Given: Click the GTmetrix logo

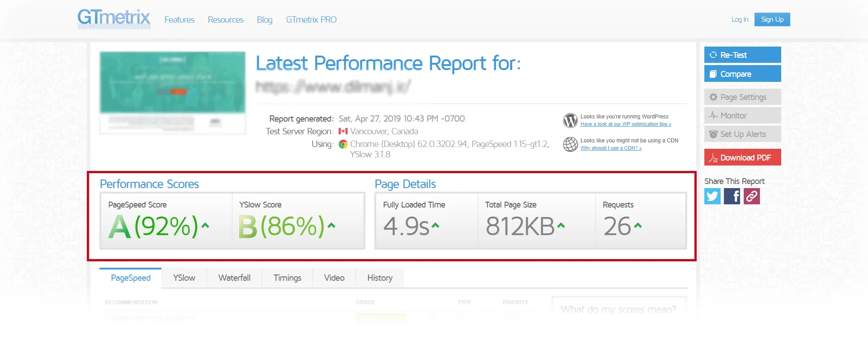Looking at the screenshot, I should pyautogui.click(x=113, y=19).
